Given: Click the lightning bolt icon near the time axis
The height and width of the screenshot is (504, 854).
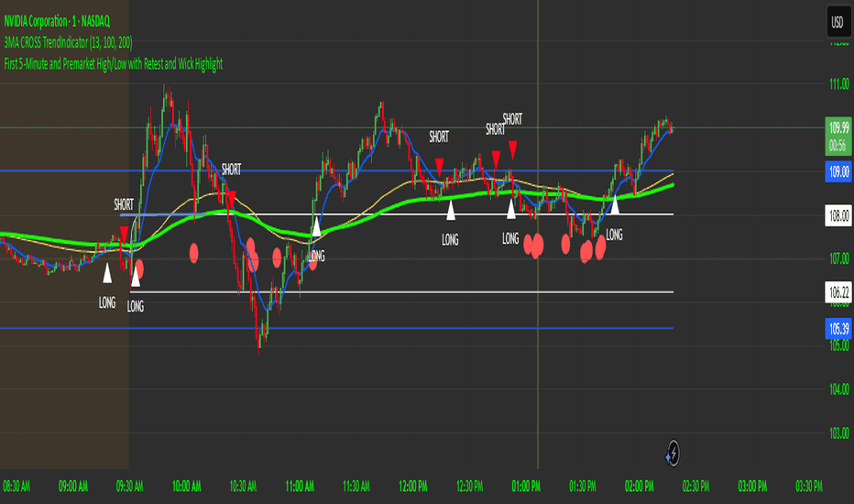Looking at the screenshot, I should click(673, 454).
